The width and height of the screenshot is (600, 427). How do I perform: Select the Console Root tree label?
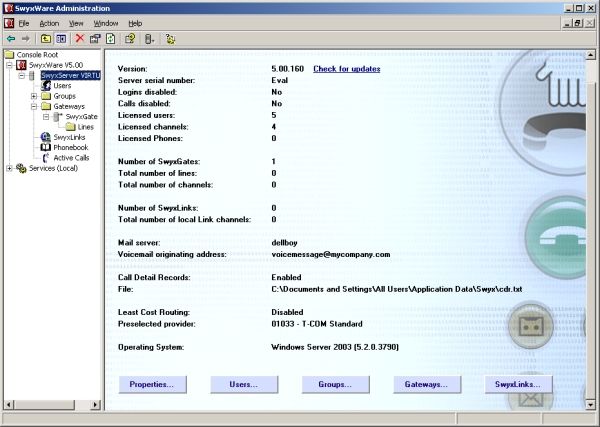(37, 55)
